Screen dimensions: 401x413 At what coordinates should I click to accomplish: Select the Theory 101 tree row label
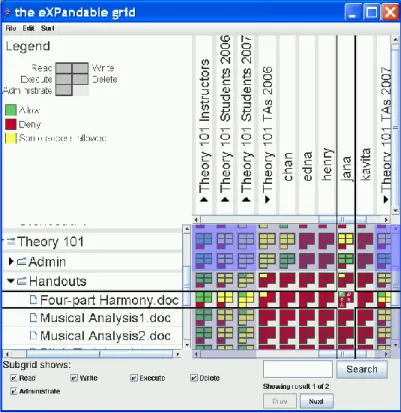50,242
